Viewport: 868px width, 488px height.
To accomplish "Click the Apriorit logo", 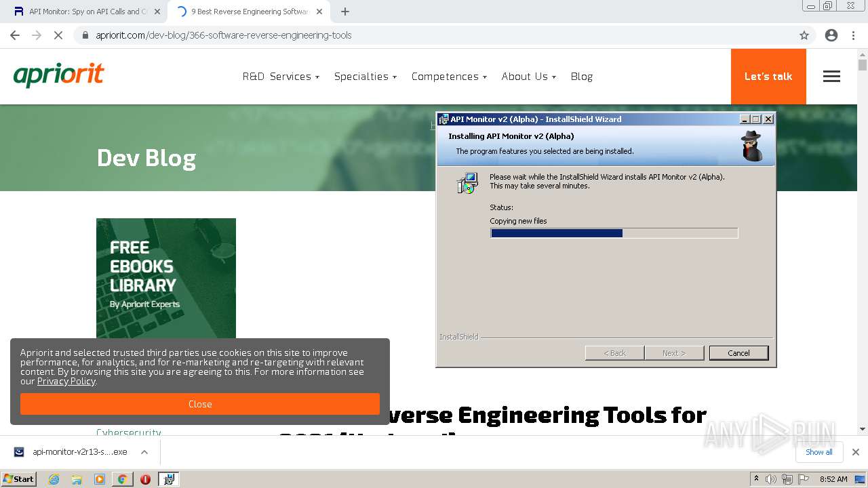I will pos(59,75).
